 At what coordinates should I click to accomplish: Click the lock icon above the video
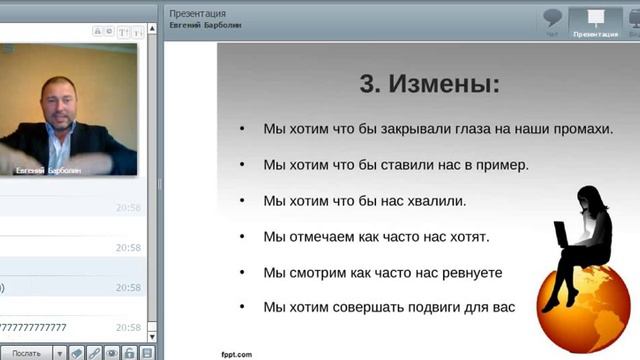coord(97,31)
